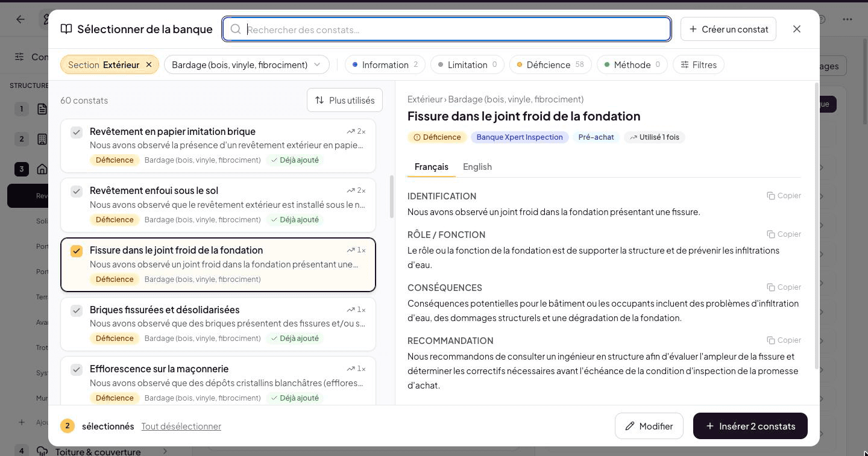Image resolution: width=868 pixels, height=456 pixels.
Task: Toggle the Déficience filter chip
Action: [x=550, y=64]
